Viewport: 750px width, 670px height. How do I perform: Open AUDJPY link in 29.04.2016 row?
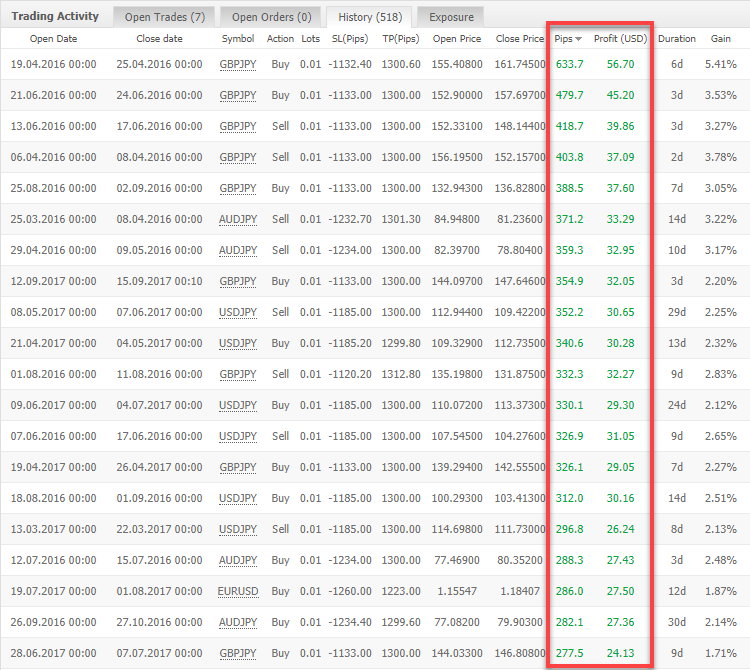pos(238,251)
